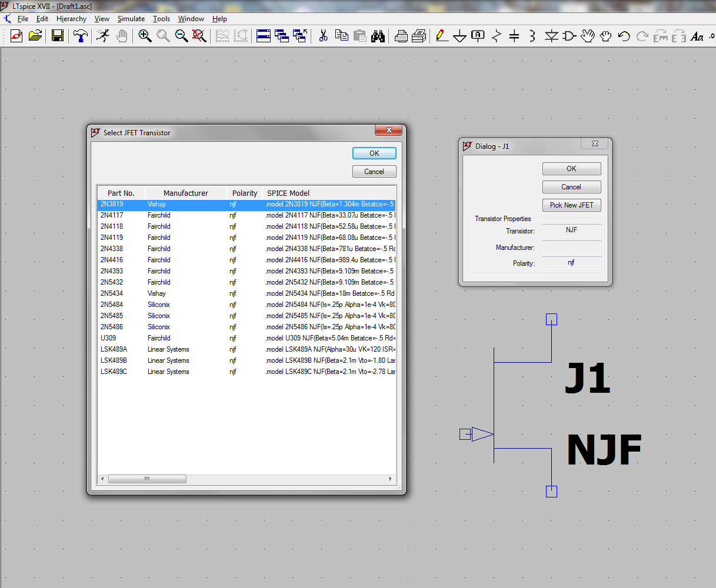The width and height of the screenshot is (716, 588).
Task: Select the Drag closed-hand tool
Action: pyautogui.click(x=606, y=36)
